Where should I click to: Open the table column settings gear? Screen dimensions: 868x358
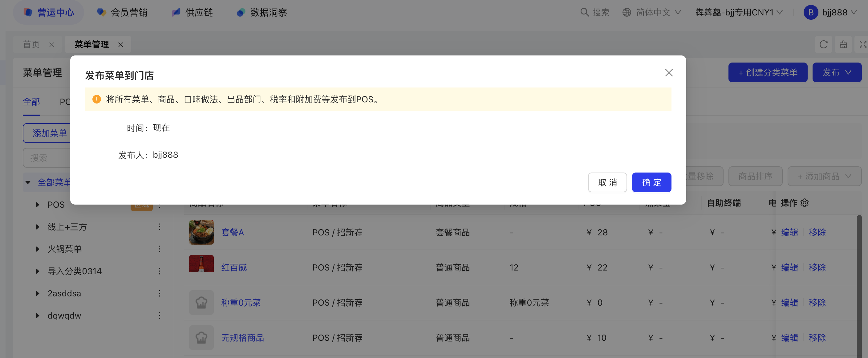coord(804,203)
